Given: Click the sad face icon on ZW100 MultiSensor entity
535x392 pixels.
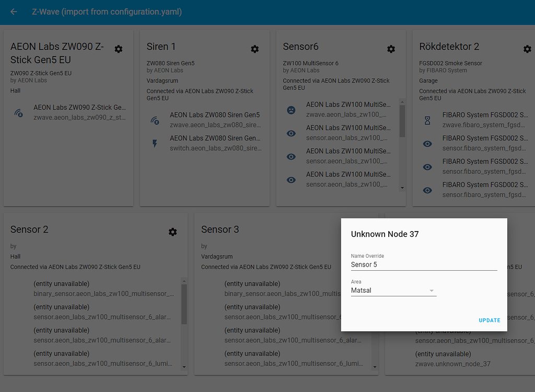Looking at the screenshot, I should pos(291,110).
